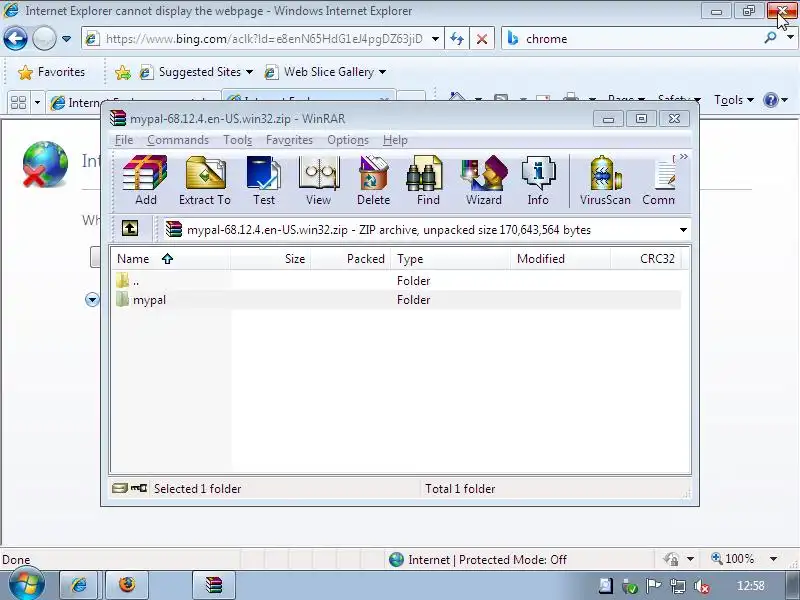
Task: Click the password key icon in status bar
Action: [139, 488]
